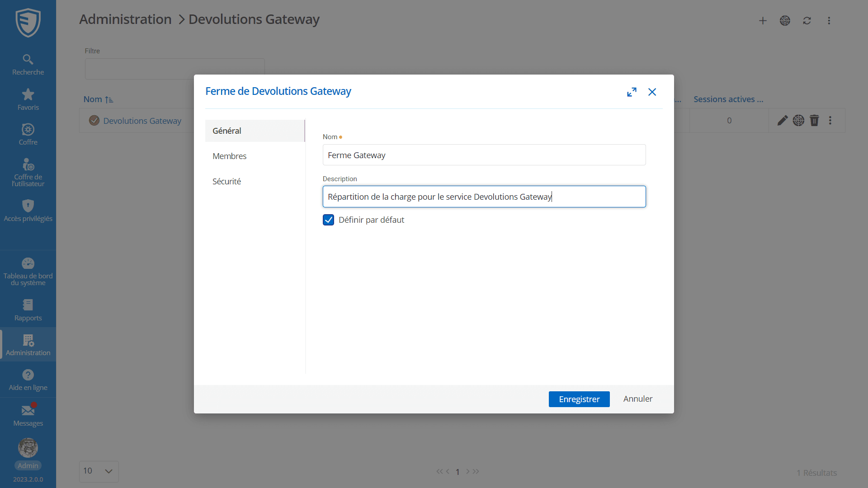This screenshot has height=488, width=868.
Task: Click the Annuler button
Action: [637, 399]
